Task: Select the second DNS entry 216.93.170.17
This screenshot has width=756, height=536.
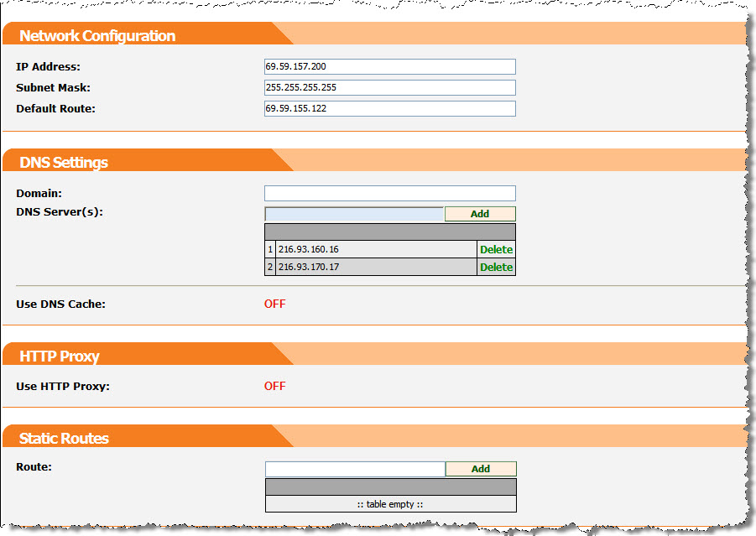Action: click(309, 267)
